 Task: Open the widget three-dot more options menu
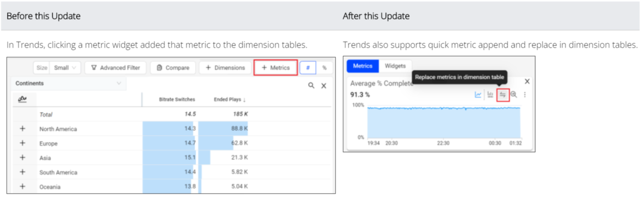click(525, 95)
